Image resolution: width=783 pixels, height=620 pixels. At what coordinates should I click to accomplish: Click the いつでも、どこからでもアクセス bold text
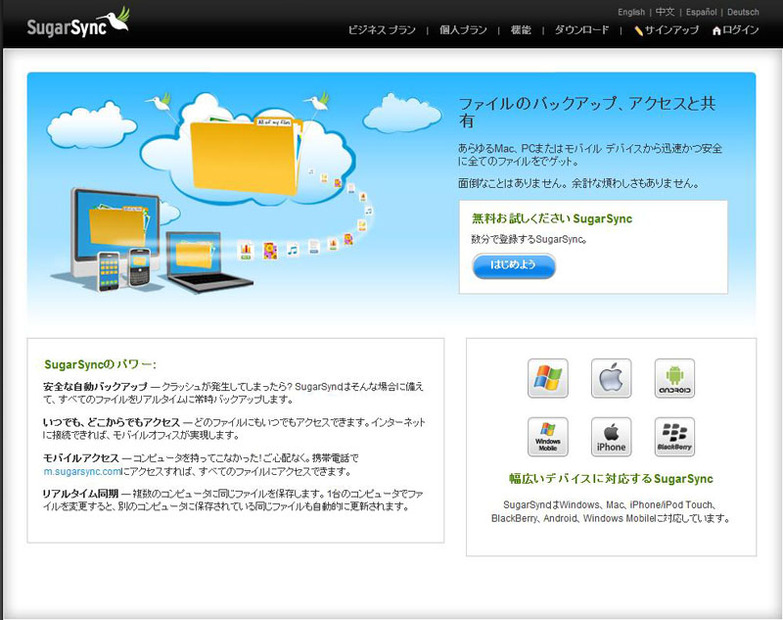pyautogui.click(x=111, y=423)
